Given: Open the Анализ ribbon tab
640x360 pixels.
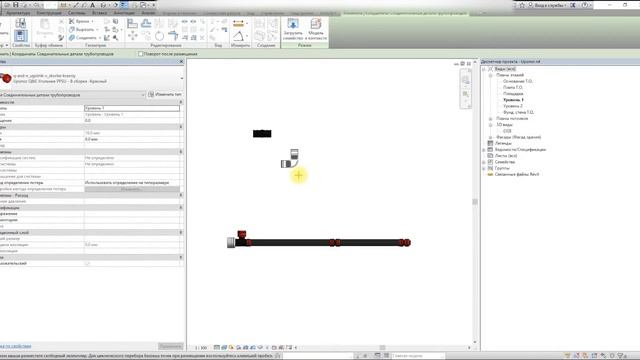Looking at the screenshot, I should pyautogui.click(x=148, y=13).
